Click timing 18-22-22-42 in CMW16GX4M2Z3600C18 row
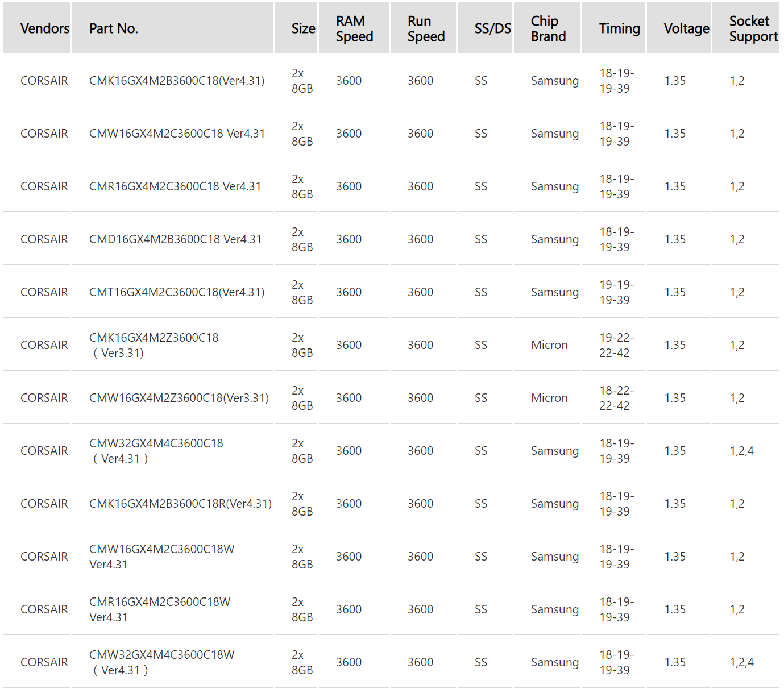This screenshot has height=689, width=784. click(x=616, y=398)
